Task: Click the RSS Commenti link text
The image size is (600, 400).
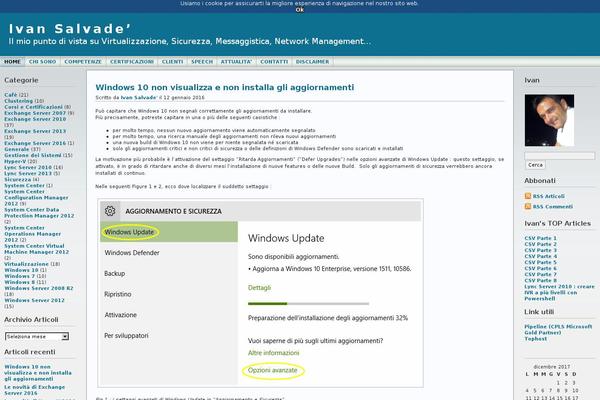Action: click(553, 207)
